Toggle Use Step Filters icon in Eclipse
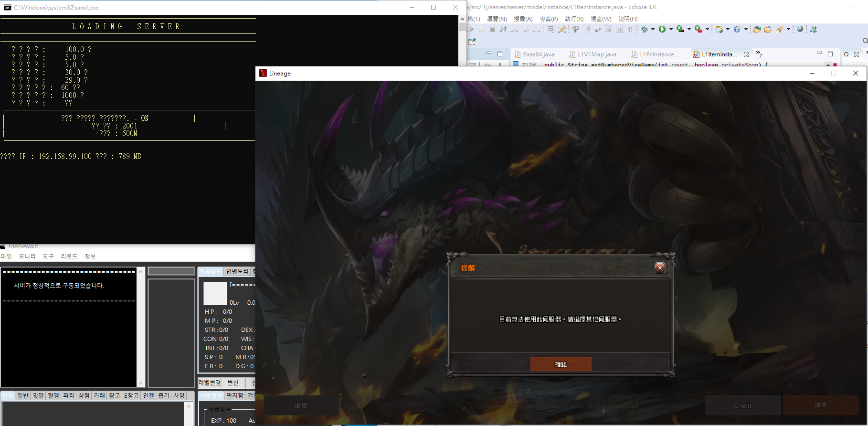Viewport: 868px width, 426px height. click(x=562, y=29)
